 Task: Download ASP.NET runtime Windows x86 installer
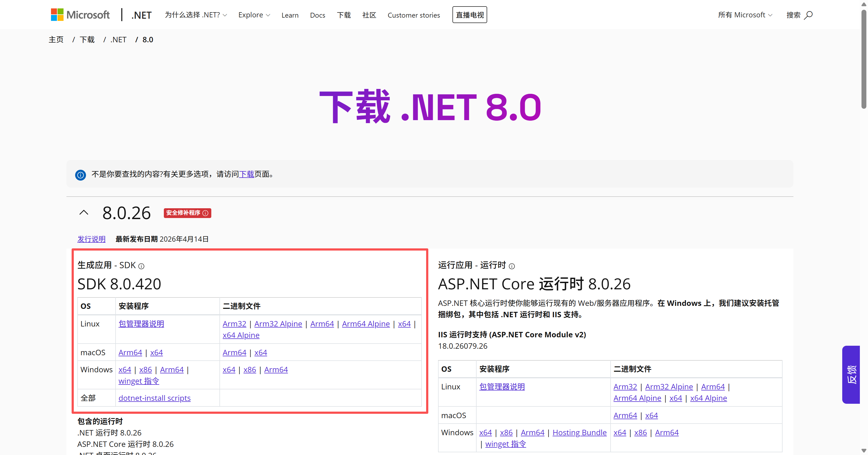coord(506,432)
